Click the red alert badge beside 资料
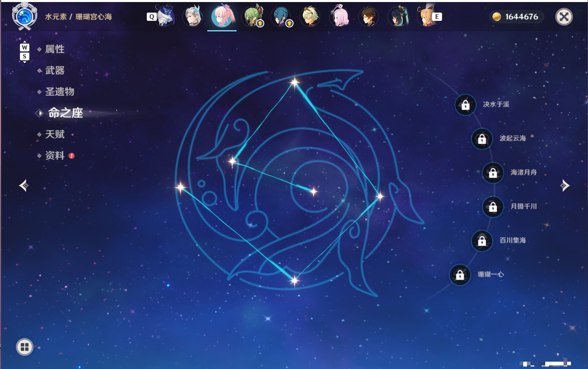 [x=72, y=156]
